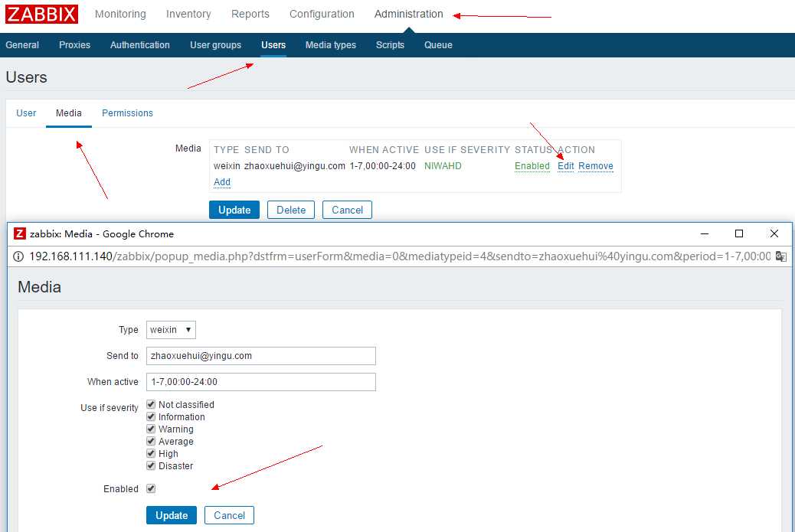This screenshot has width=795, height=532.
Task: Click Cancel button in Media popup
Action: [229, 515]
